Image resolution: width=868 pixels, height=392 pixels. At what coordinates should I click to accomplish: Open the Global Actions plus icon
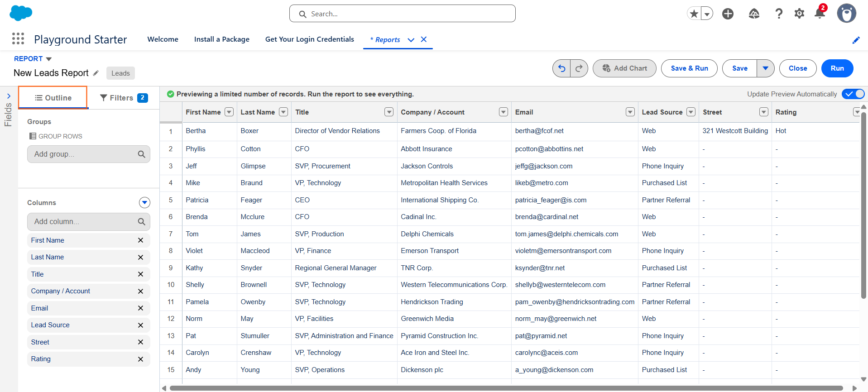(728, 14)
